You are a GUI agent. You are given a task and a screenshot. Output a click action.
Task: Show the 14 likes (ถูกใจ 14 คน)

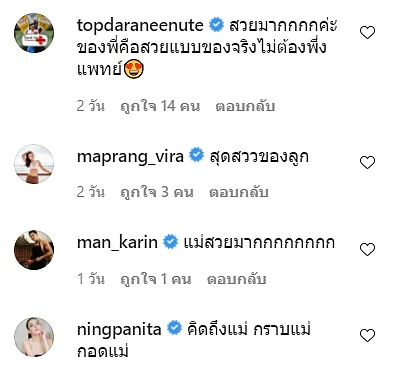pyautogui.click(x=160, y=106)
